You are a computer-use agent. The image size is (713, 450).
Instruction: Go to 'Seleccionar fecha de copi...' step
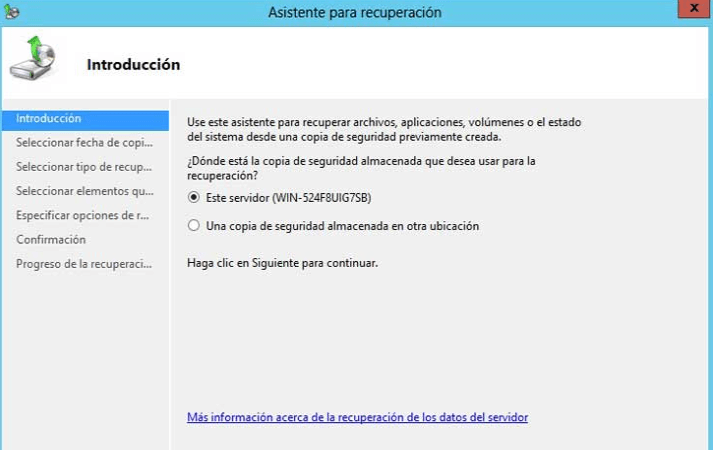(x=85, y=143)
